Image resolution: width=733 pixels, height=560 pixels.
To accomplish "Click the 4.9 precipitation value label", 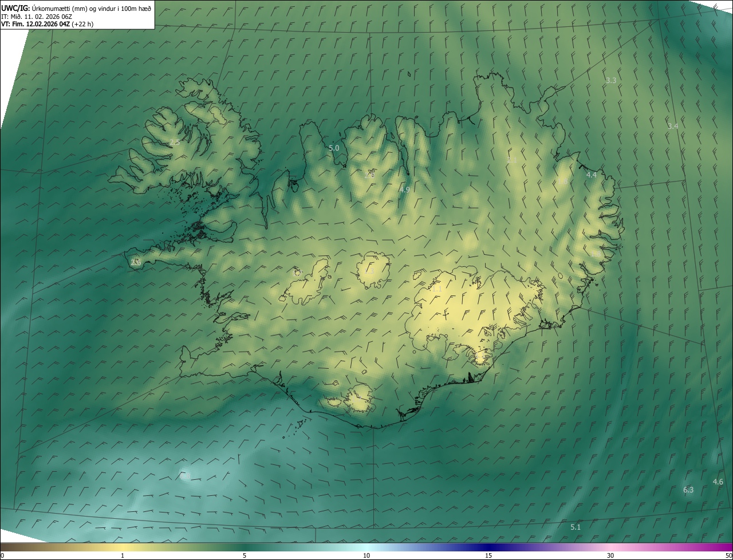I will 404,190.
